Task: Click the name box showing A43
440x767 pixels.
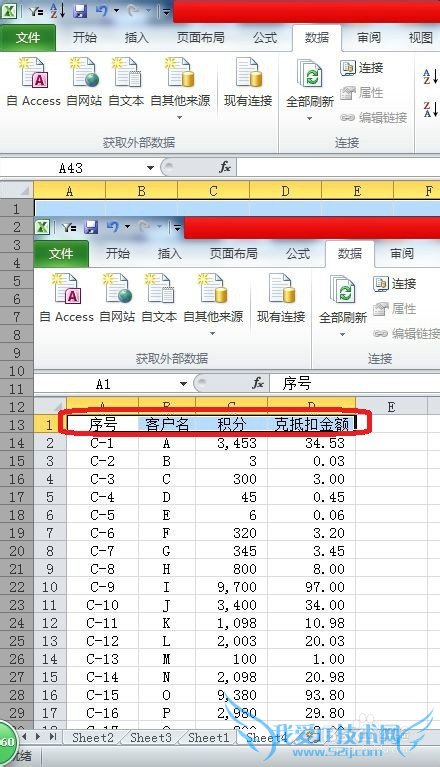Action: pos(72,168)
